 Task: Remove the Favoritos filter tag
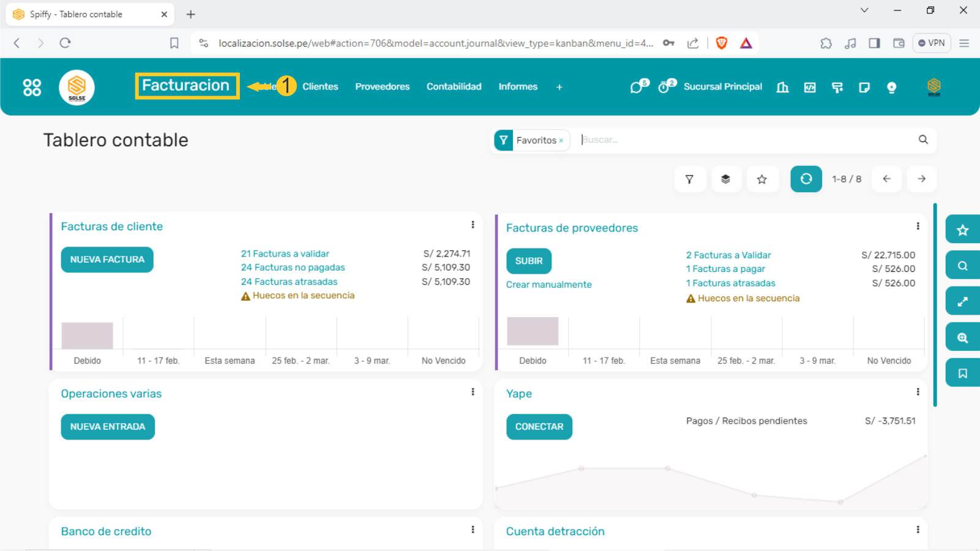point(561,140)
